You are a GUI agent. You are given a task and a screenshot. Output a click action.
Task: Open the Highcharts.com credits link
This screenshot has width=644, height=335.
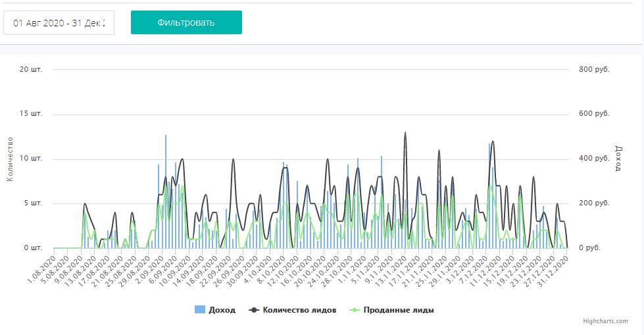click(x=605, y=321)
